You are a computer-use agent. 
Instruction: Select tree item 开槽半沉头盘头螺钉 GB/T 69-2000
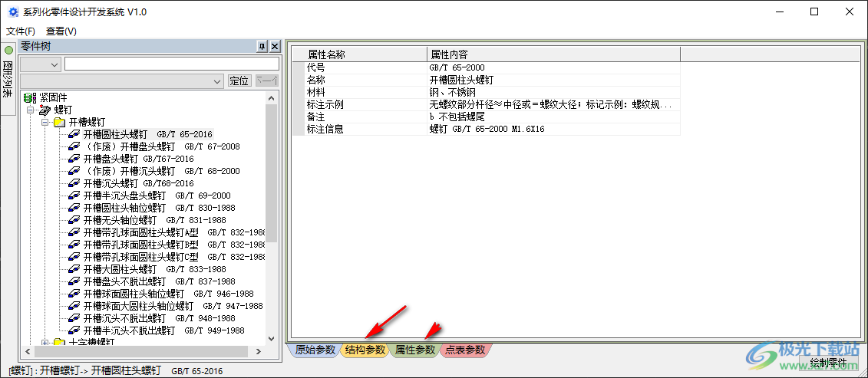pyautogui.click(x=157, y=196)
